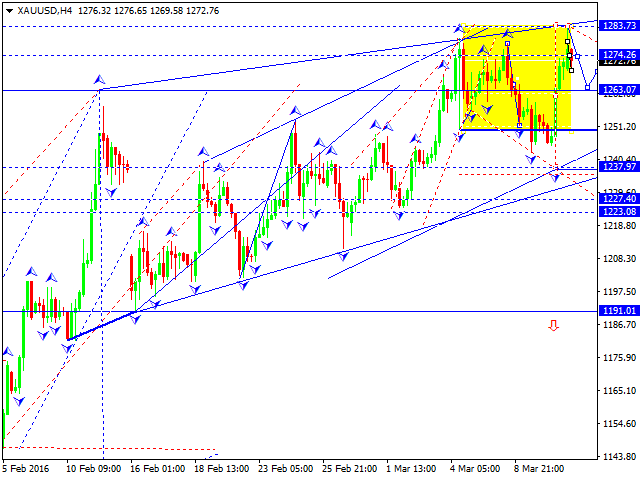Viewport: 640px width, 480px height.
Task: Click the 23 Feb 05:00 time label
Action: 286,469
